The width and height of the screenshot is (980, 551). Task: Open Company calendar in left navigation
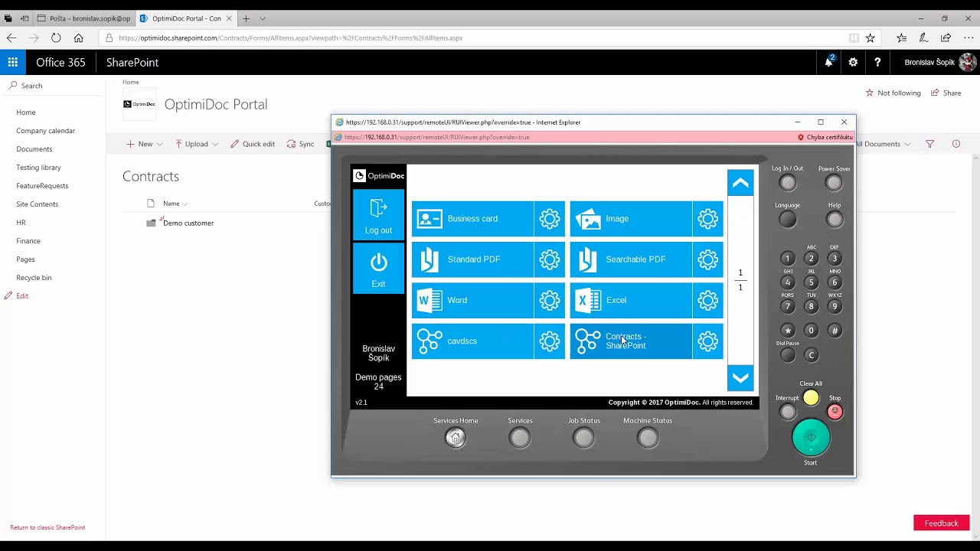[46, 131]
